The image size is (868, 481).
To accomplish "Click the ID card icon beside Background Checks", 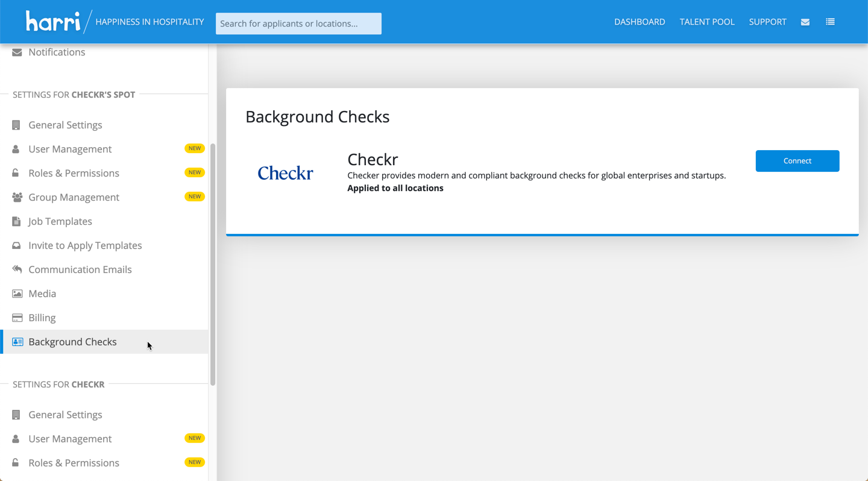I will pyautogui.click(x=17, y=342).
